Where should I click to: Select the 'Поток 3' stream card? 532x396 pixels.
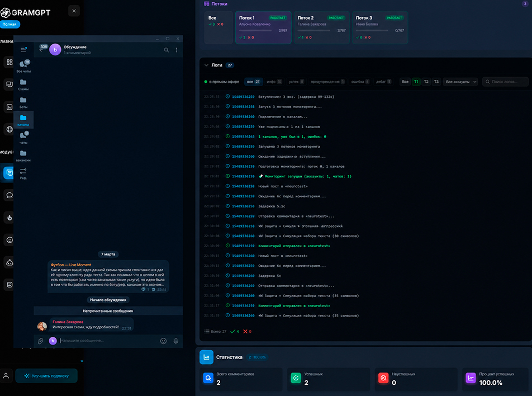380,27
